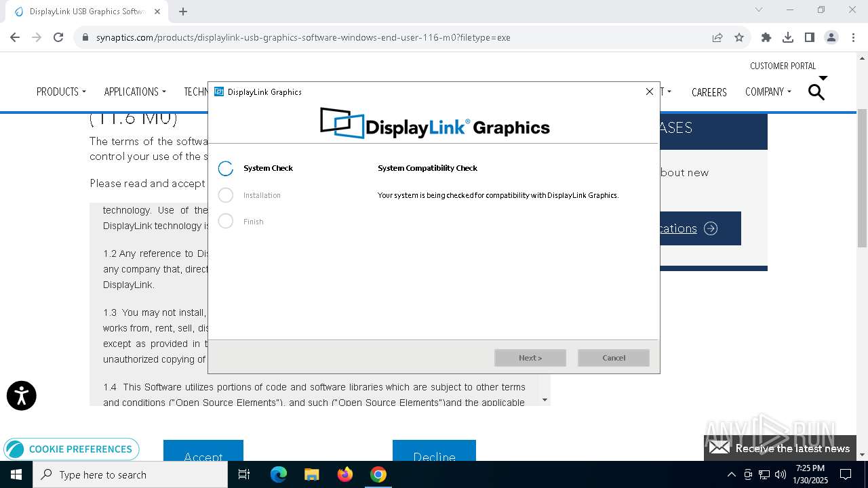Cancel the DisplayLink installation

point(614,358)
